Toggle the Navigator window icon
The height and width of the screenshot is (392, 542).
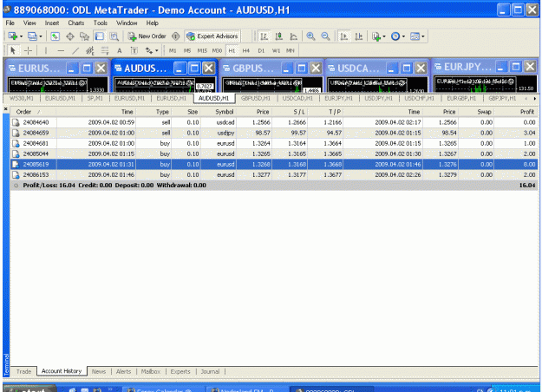[85, 36]
